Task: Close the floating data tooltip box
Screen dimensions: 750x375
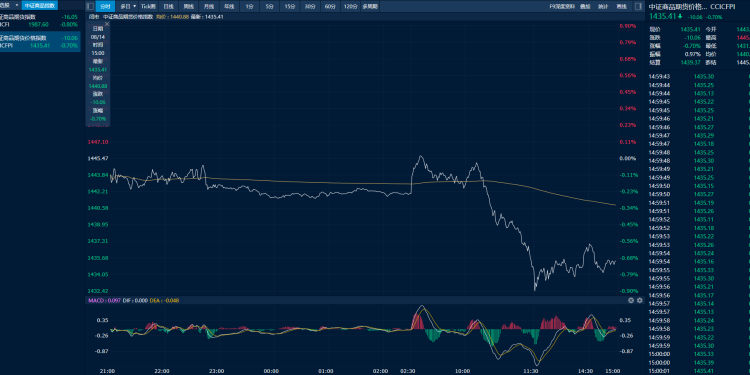Action: (107, 23)
